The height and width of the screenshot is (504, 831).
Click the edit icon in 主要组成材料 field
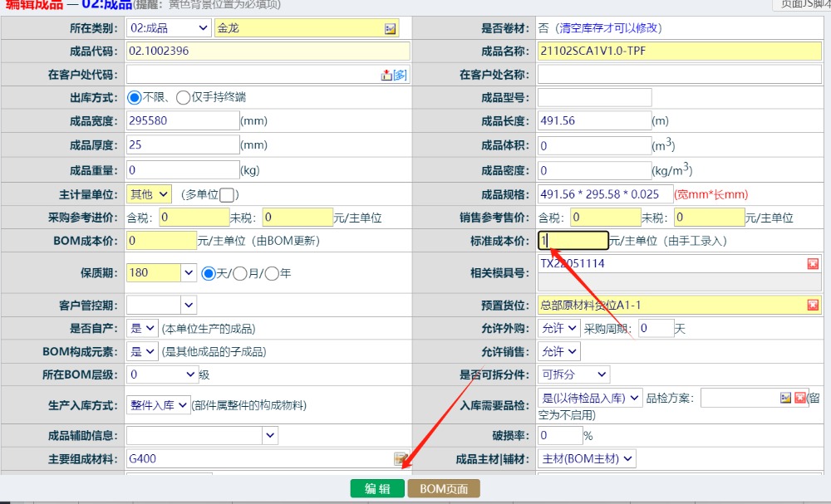coord(401,458)
